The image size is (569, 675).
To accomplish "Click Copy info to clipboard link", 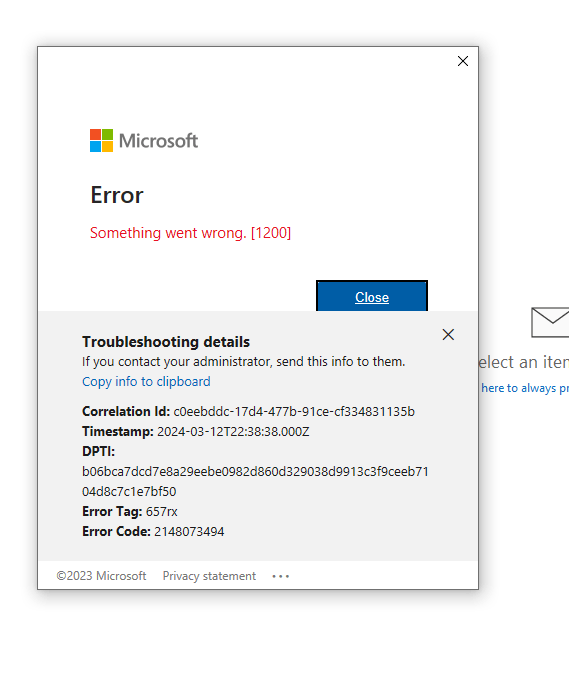I will pos(146,382).
